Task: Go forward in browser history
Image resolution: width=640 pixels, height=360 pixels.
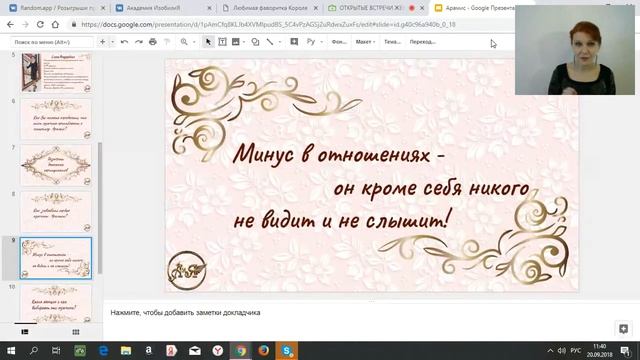Action: coord(25,24)
